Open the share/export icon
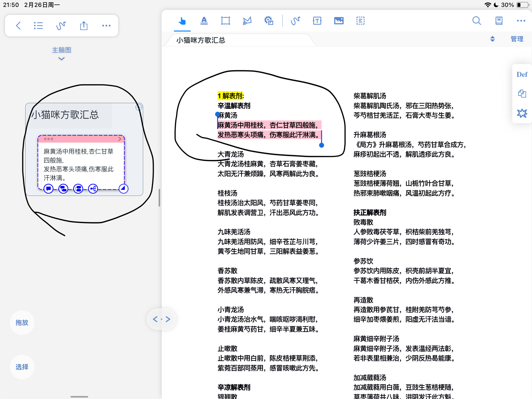532x399 pixels. pyautogui.click(x=84, y=25)
